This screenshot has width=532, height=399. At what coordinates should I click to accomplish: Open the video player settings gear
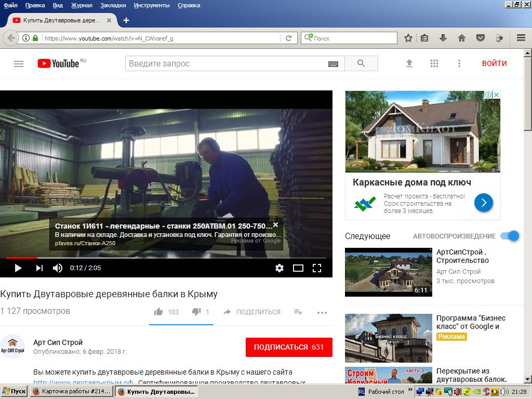[279, 268]
